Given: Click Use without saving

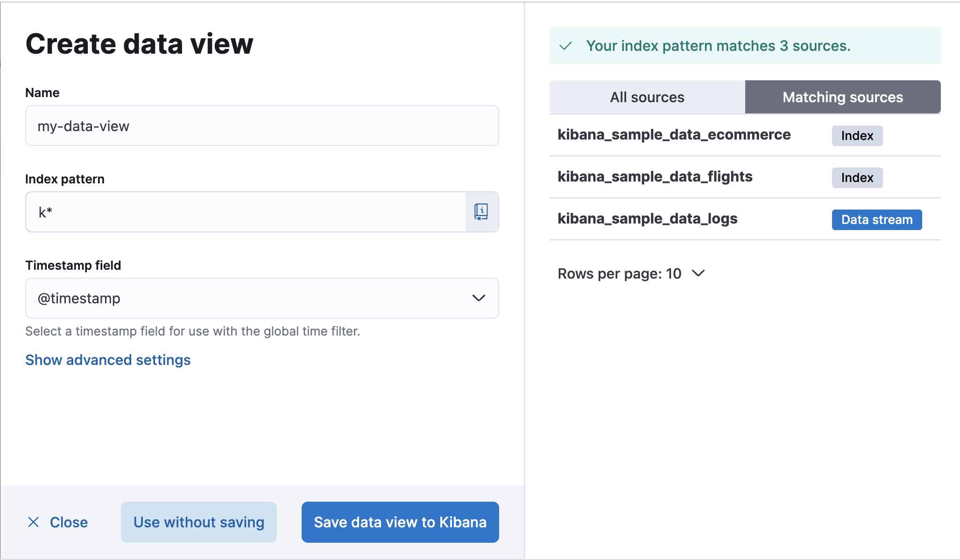Looking at the screenshot, I should 198,522.
